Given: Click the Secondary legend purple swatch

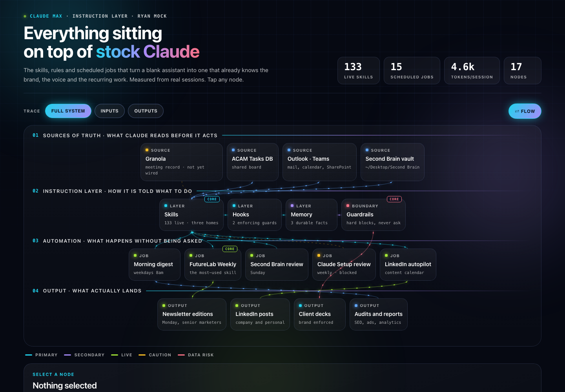Looking at the screenshot, I should click(x=67, y=355).
